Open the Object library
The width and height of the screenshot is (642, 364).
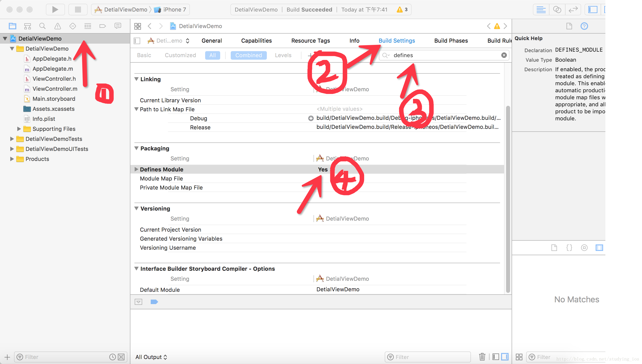click(x=584, y=248)
